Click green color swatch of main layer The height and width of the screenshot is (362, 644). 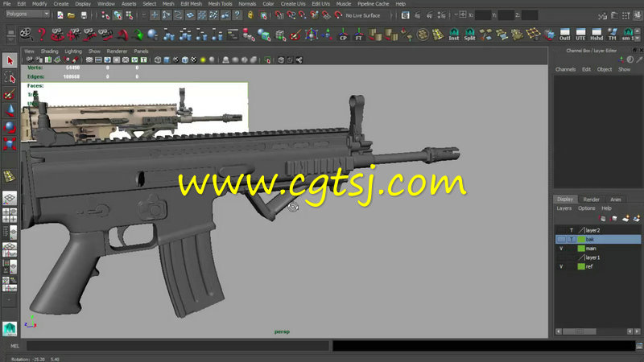click(581, 249)
